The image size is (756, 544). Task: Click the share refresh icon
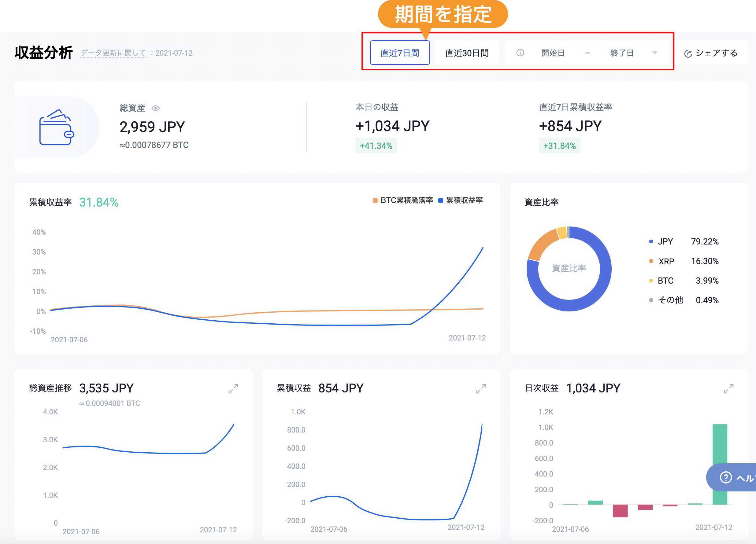[688, 53]
